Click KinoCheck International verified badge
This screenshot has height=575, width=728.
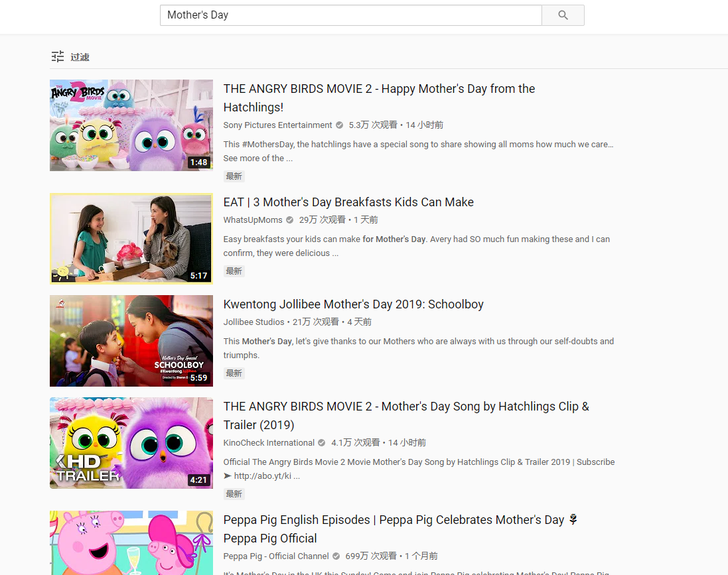(x=321, y=443)
